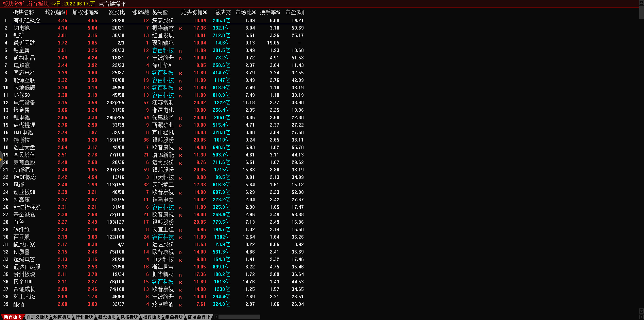644x320 pixels.
Task: Select the 锂矿 sector name
Action: (19, 36)
